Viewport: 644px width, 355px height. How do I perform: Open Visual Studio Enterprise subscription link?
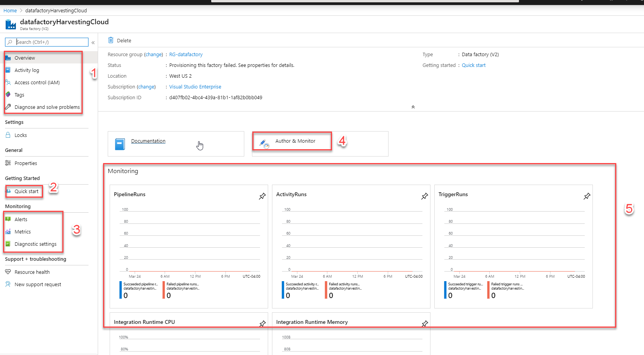click(195, 87)
